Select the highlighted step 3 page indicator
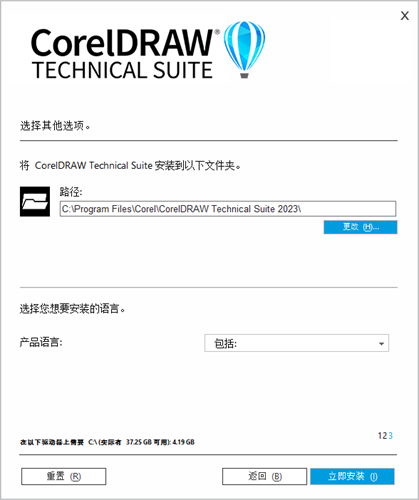The height and width of the screenshot is (500, 419). [x=390, y=436]
